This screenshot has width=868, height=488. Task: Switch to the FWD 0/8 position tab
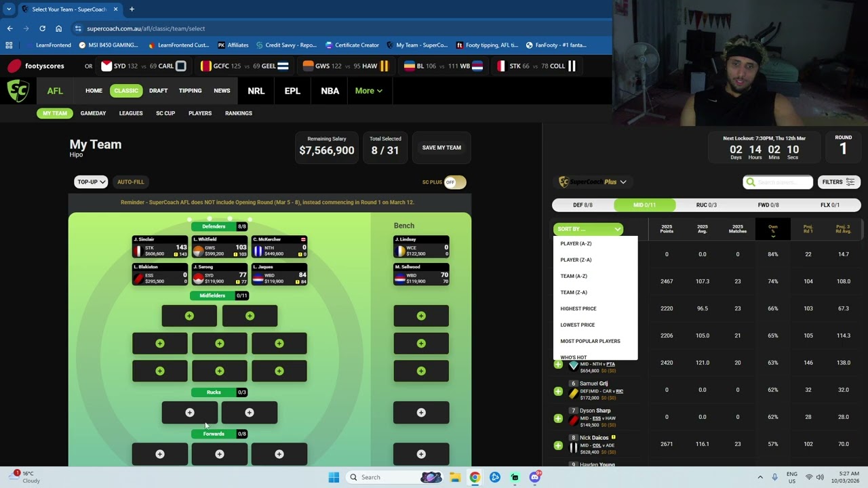[768, 205]
